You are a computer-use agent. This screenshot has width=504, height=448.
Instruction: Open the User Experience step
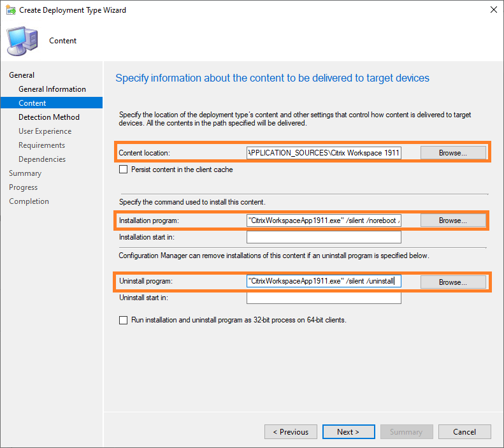point(45,131)
